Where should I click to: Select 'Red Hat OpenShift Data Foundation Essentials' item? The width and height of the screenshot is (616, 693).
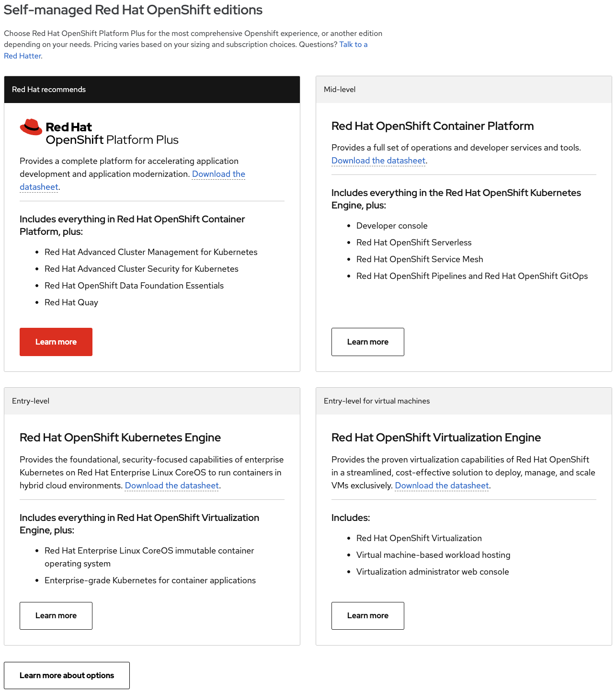134,286
